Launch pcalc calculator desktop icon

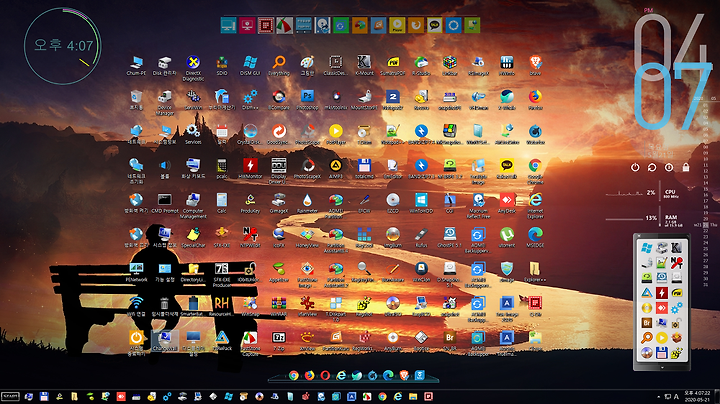(222, 168)
